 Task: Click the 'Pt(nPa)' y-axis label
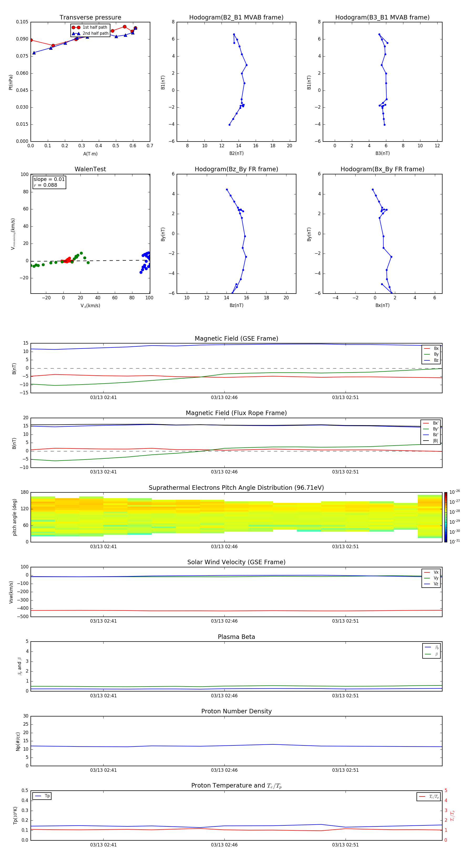click(11, 82)
